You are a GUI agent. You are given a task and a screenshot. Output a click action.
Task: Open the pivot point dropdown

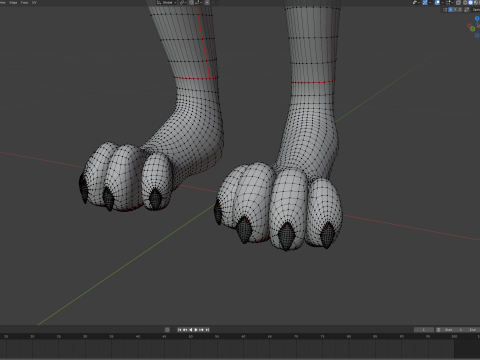183,2
